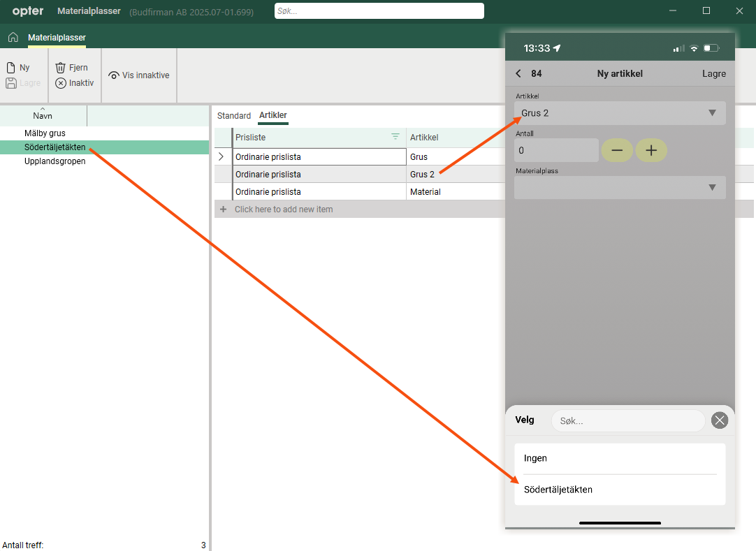Select the Artikler tab
The width and height of the screenshot is (756, 551).
(x=272, y=116)
